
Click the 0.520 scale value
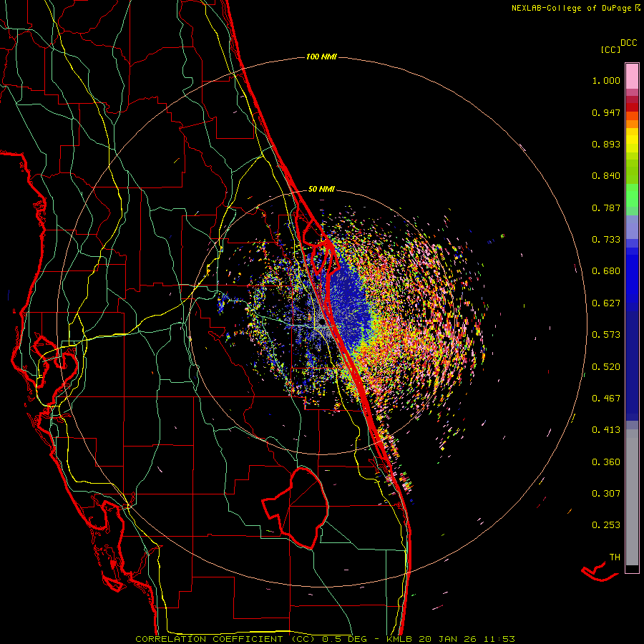click(606, 367)
